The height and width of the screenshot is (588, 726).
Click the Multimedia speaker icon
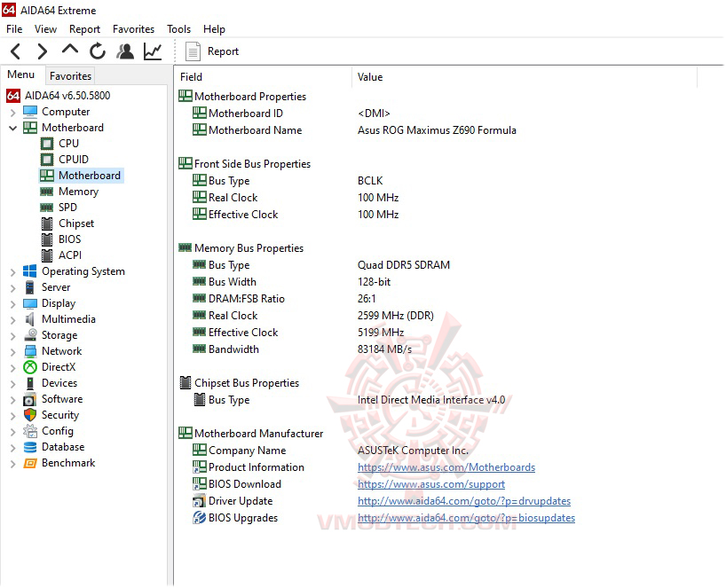point(30,319)
